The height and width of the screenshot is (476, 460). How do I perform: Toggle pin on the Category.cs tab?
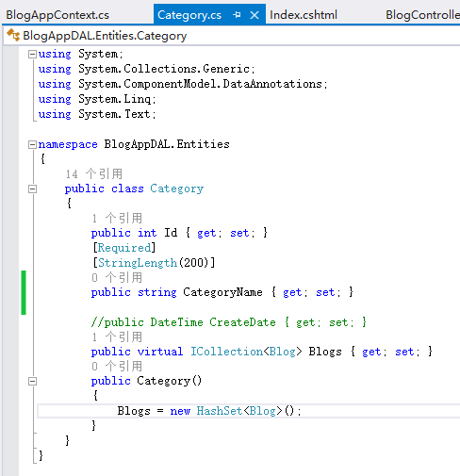pos(238,15)
